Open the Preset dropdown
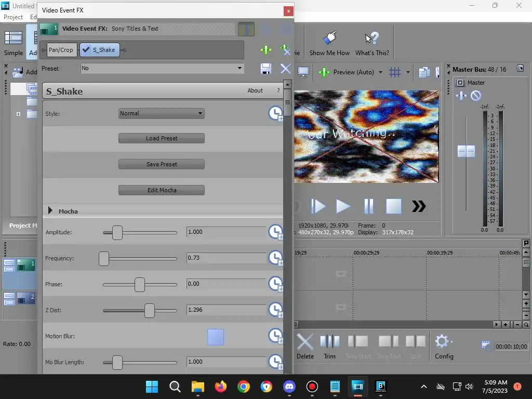532x399 pixels. (x=162, y=68)
